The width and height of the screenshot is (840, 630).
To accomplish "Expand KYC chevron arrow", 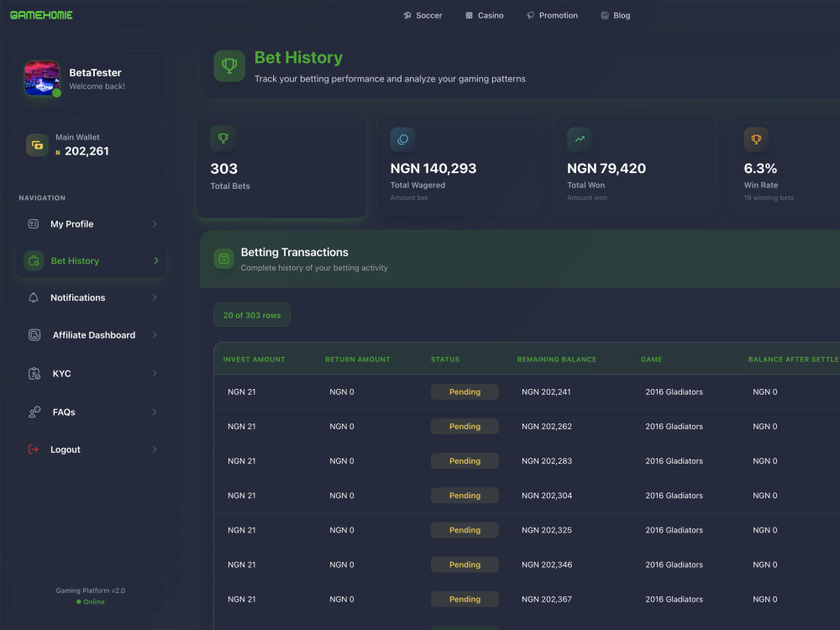I will tap(155, 374).
